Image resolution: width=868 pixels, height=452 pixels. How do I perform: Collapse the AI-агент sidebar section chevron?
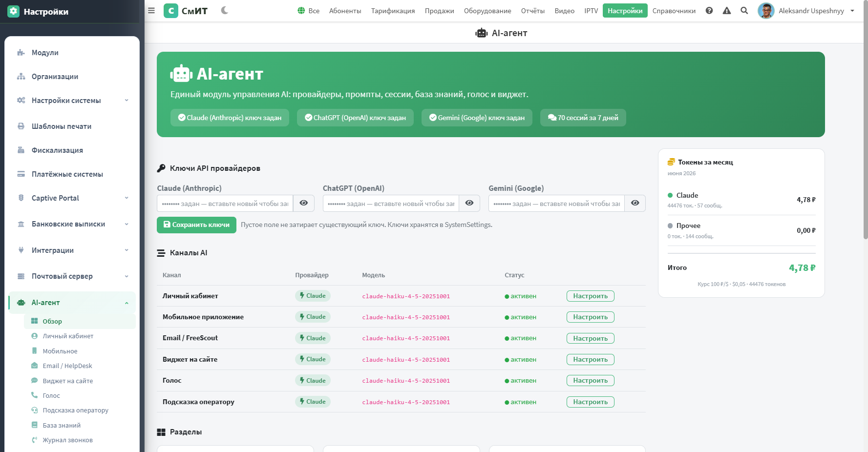[127, 303]
